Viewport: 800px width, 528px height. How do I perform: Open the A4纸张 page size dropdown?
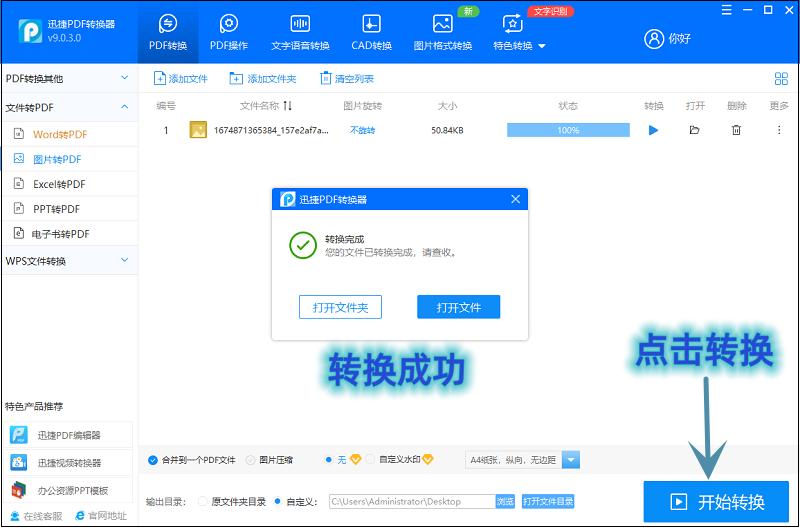522,460
